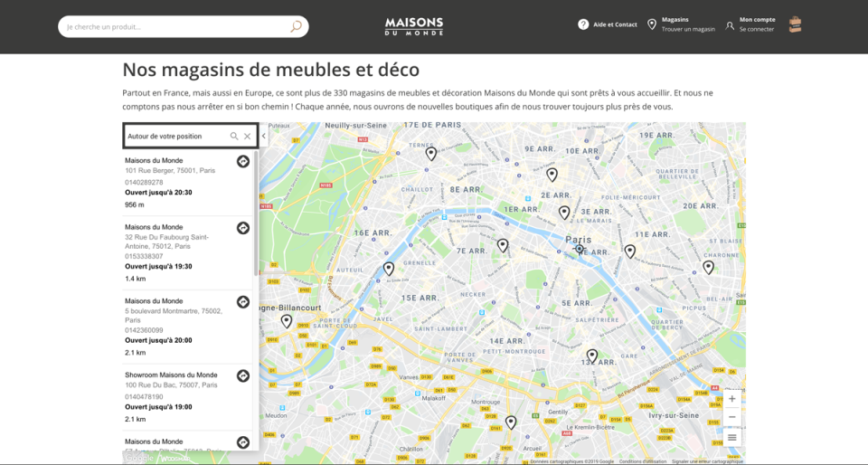Click phone number 0142360099

(x=144, y=330)
